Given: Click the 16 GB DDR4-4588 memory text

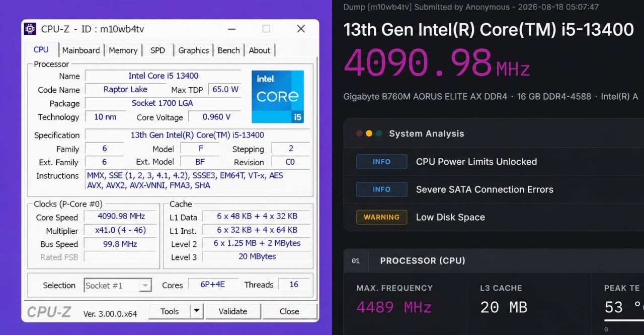Looking at the screenshot, I should [554, 96].
